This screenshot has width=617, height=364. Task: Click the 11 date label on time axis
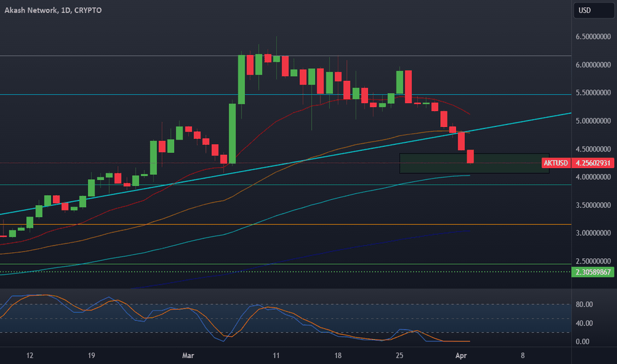click(276, 355)
